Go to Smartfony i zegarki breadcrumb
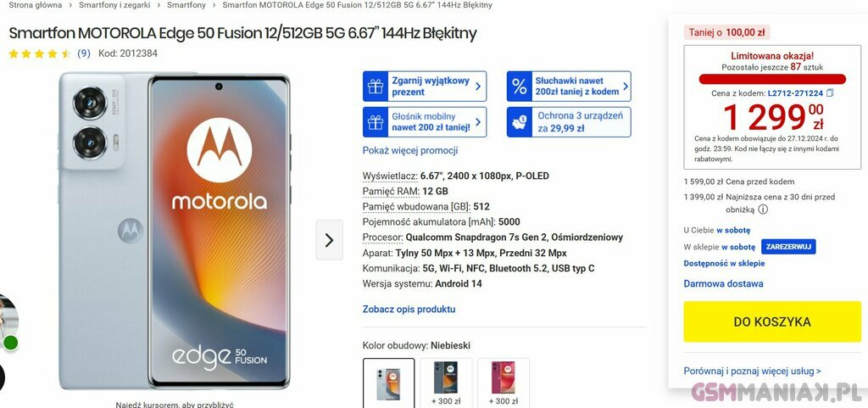The width and height of the screenshot is (868, 408). point(114,5)
